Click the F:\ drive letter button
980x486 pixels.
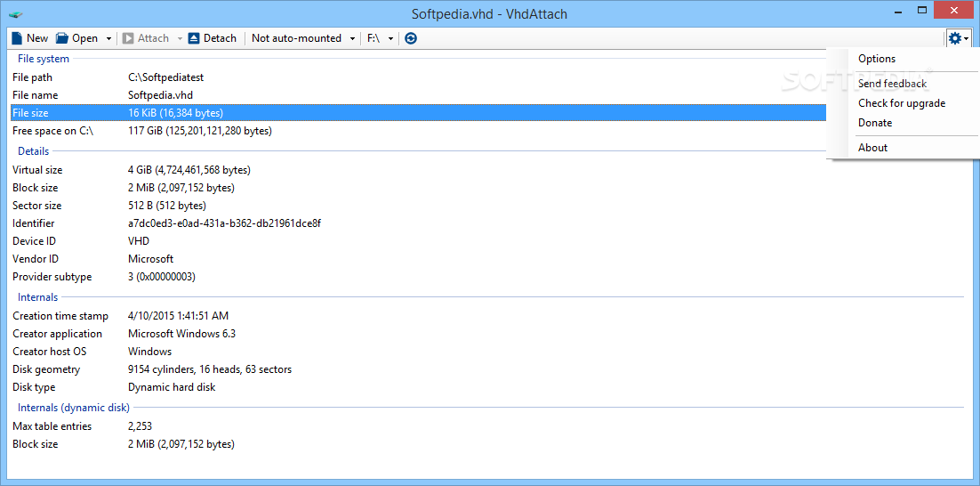pos(374,38)
